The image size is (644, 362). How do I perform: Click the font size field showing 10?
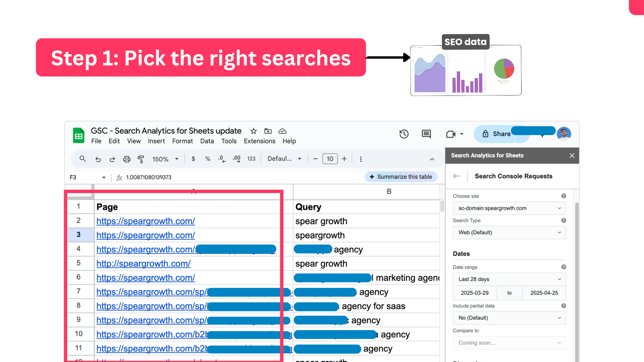point(330,159)
